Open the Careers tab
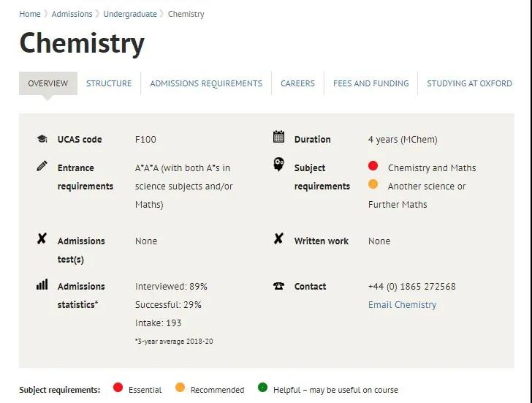 coord(297,83)
